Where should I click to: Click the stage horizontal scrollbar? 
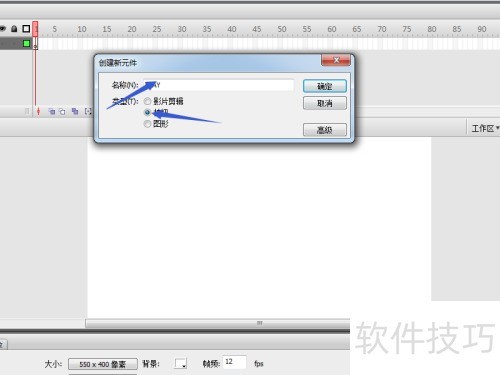[x=218, y=323]
